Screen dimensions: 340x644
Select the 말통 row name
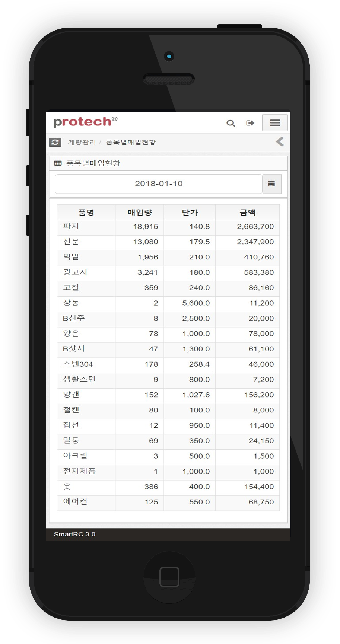pos(71,440)
